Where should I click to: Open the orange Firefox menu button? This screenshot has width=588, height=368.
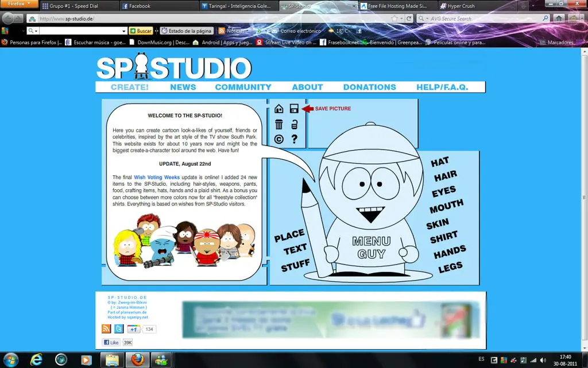click(19, 4)
